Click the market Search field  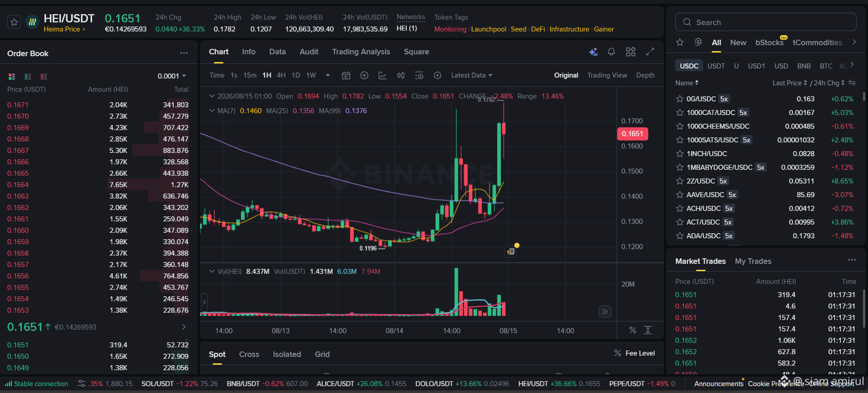(x=766, y=22)
